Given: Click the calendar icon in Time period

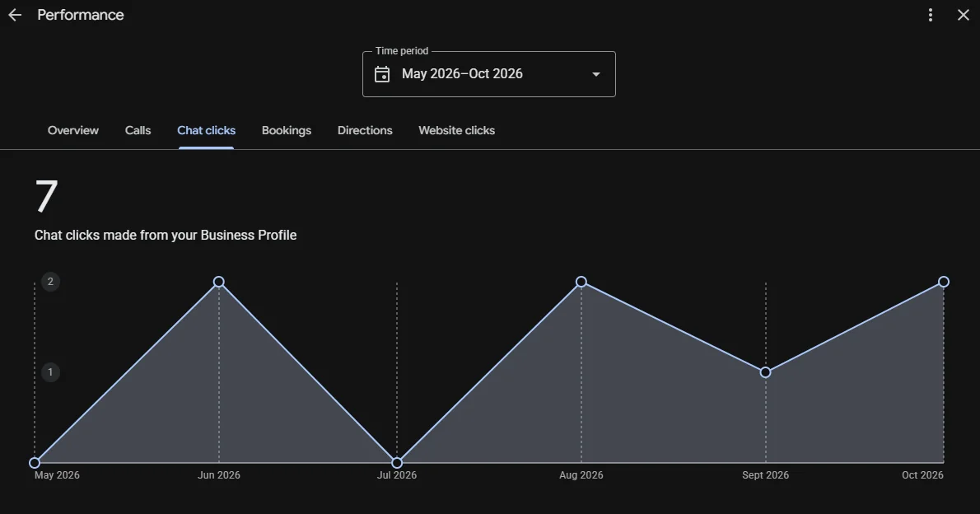Looking at the screenshot, I should 382,74.
